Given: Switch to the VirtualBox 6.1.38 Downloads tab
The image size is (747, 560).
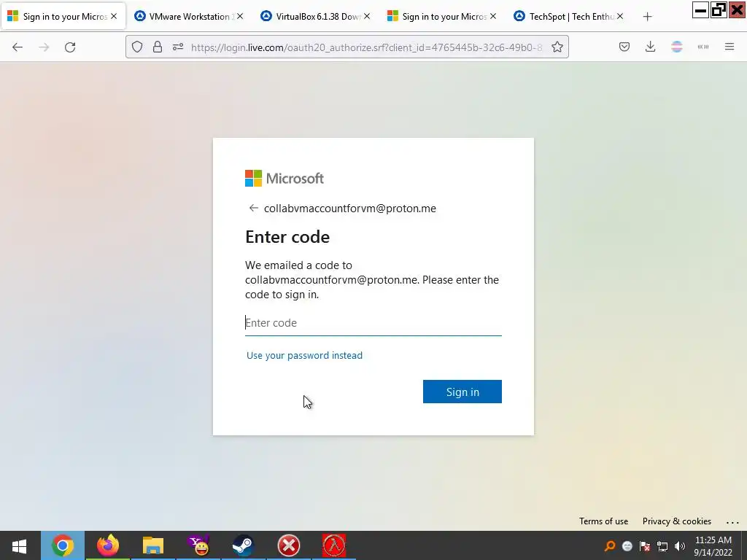Looking at the screenshot, I should coord(315,17).
